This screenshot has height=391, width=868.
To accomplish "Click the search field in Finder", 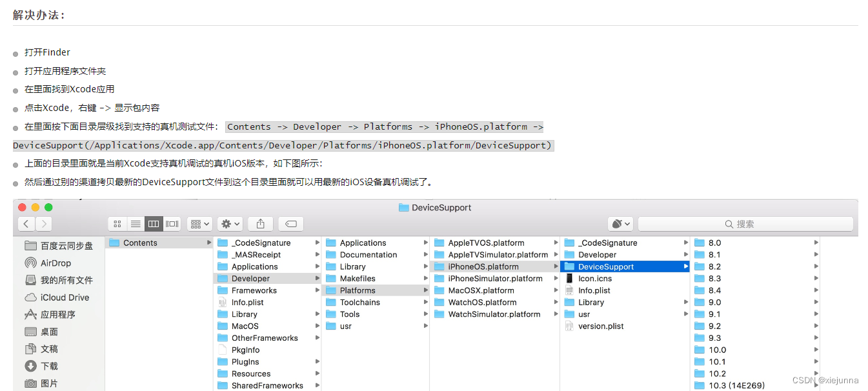I will click(745, 223).
